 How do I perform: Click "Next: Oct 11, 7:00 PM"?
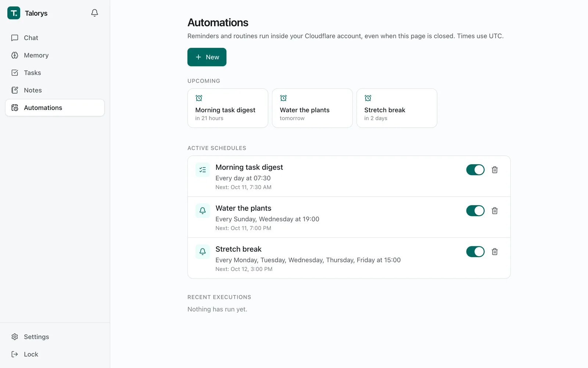[243, 228]
